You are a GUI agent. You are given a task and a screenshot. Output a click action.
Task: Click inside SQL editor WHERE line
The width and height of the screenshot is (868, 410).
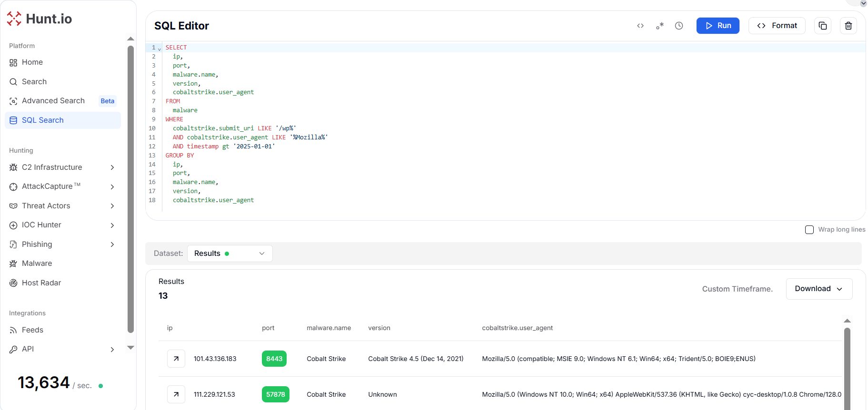coord(174,119)
